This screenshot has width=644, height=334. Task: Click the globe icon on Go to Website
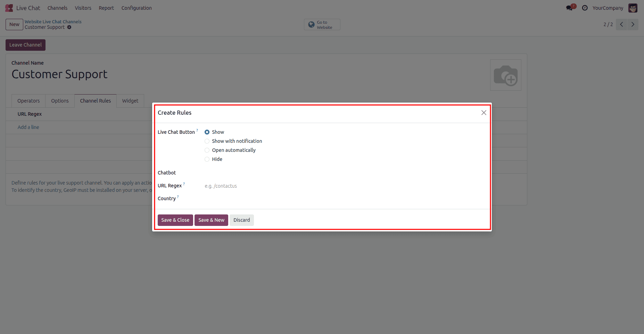pyautogui.click(x=311, y=24)
